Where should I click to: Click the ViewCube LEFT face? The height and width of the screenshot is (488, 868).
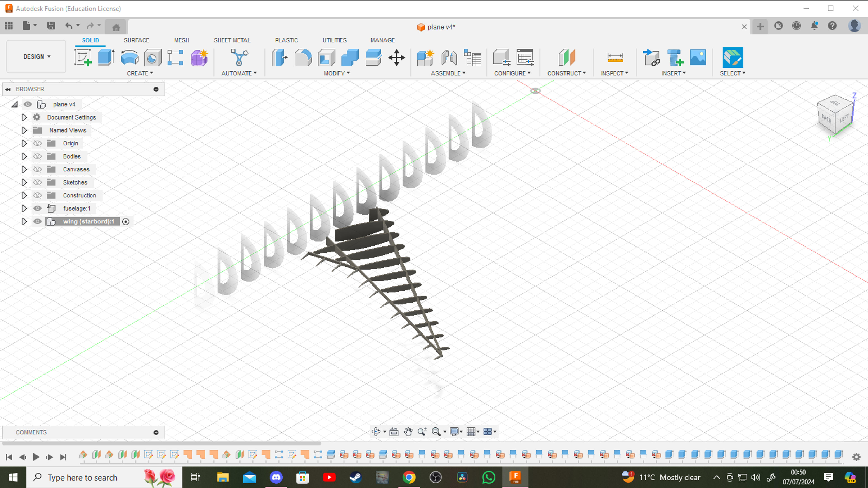coord(844,119)
